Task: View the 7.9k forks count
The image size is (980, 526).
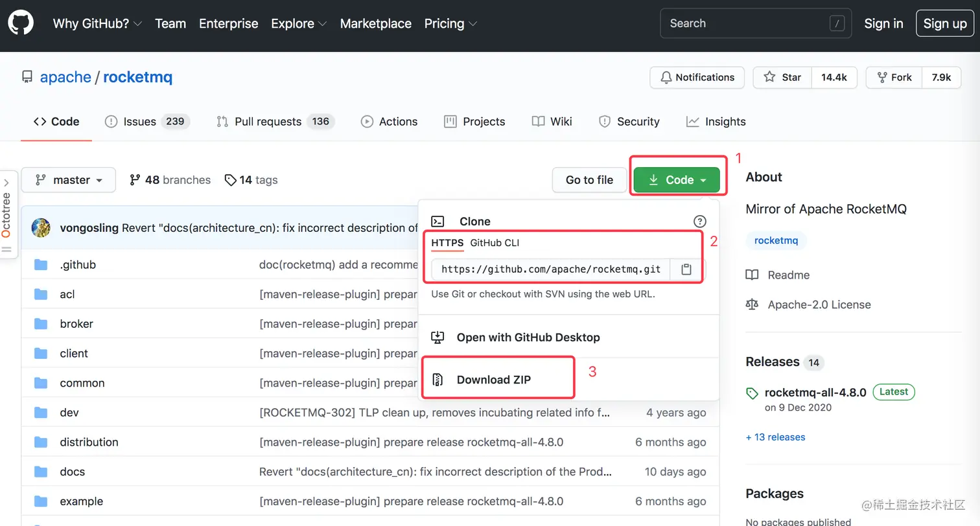Action: tap(942, 77)
